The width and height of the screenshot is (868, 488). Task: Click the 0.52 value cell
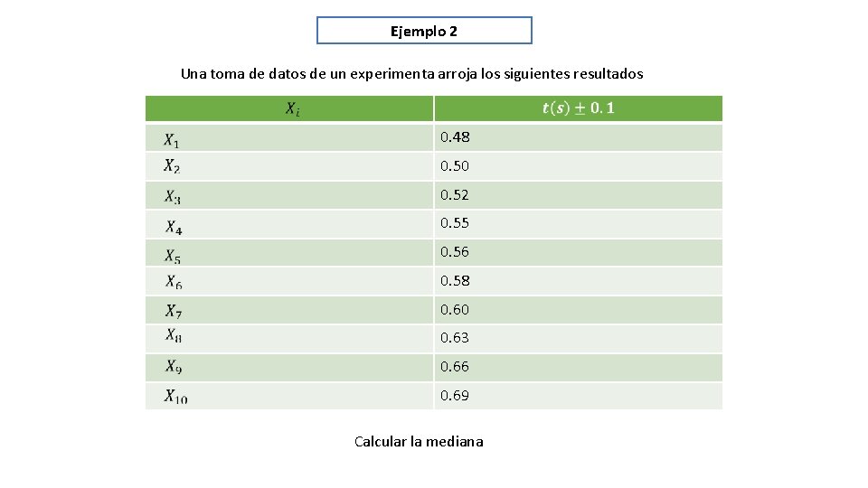coord(455,195)
